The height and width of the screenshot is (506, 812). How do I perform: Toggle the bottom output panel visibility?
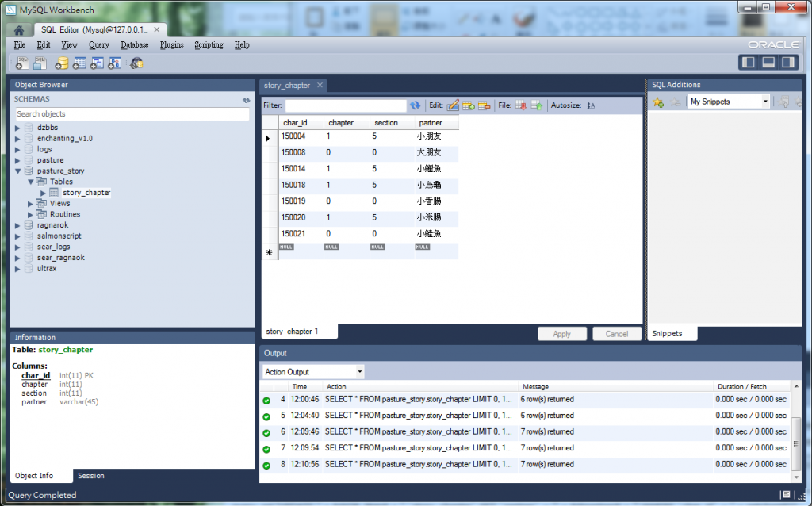768,63
